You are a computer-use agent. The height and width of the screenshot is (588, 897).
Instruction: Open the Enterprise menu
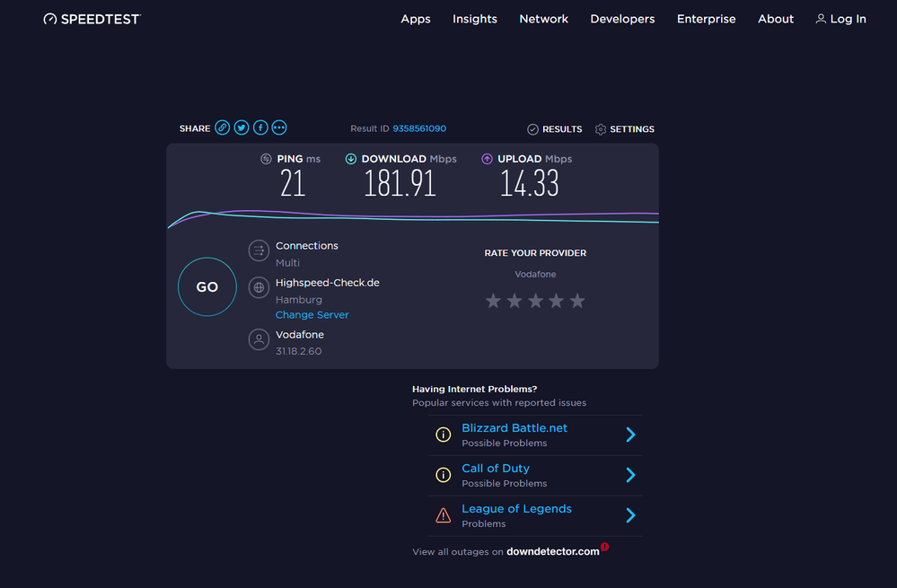point(706,19)
